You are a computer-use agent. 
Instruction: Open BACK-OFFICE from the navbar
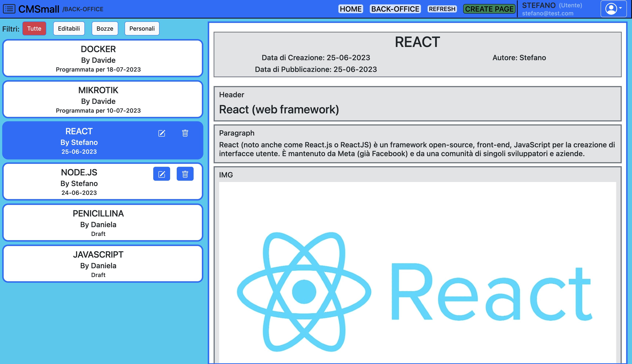pos(395,9)
